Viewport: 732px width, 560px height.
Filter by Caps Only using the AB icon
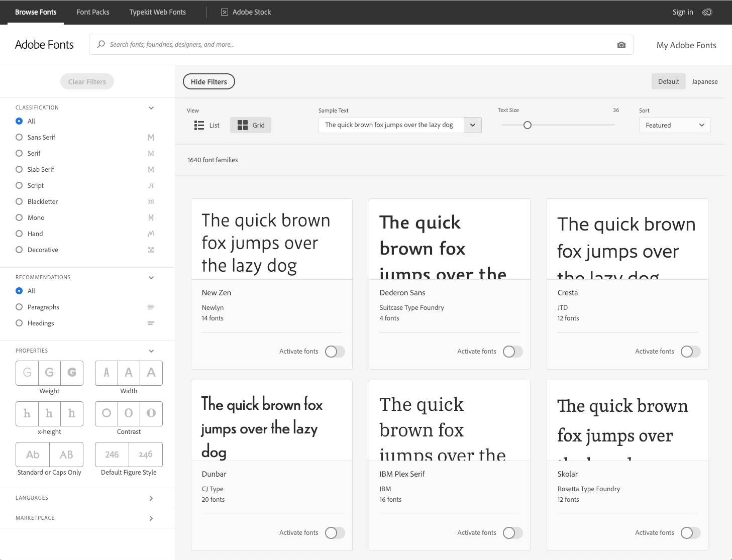tap(66, 454)
